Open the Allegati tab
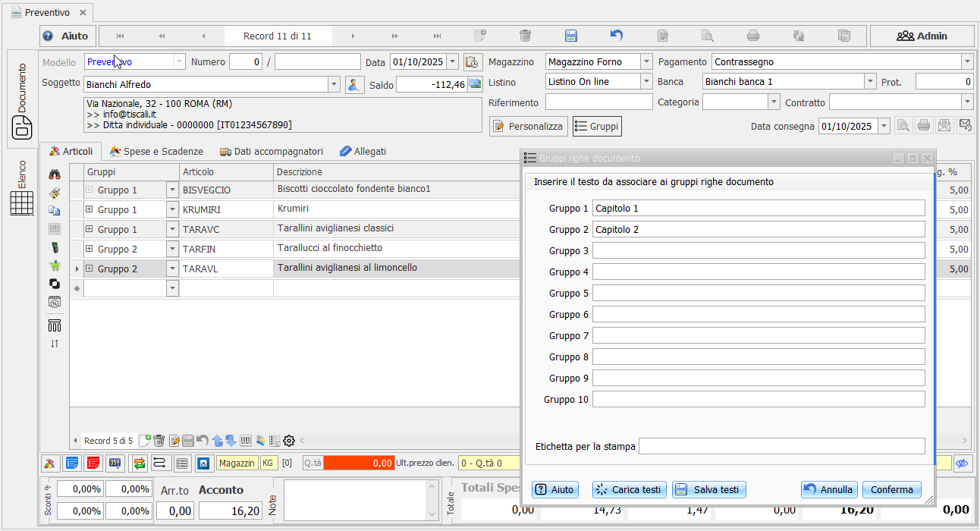The height and width of the screenshot is (531, 980). click(x=363, y=152)
